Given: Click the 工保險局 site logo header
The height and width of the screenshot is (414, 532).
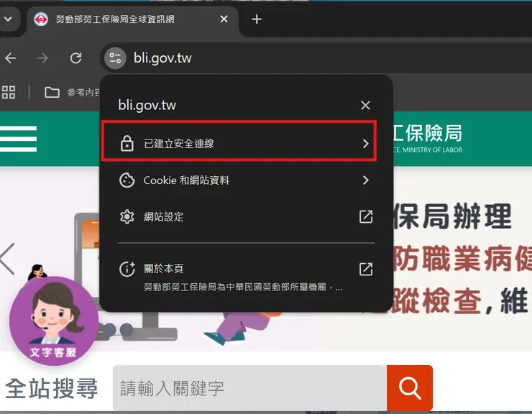Looking at the screenshot, I should point(428,139).
